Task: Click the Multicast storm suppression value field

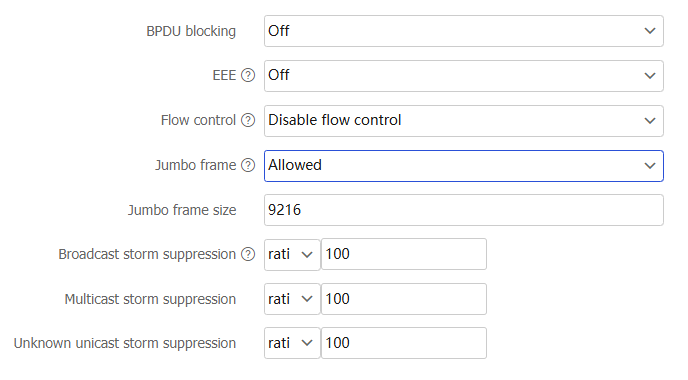Action: tap(404, 299)
